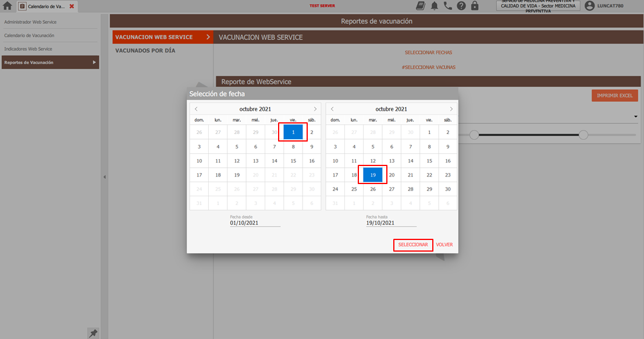The height and width of the screenshot is (339, 644).
Task: Click the Fecha desde date field
Action: [244, 223]
